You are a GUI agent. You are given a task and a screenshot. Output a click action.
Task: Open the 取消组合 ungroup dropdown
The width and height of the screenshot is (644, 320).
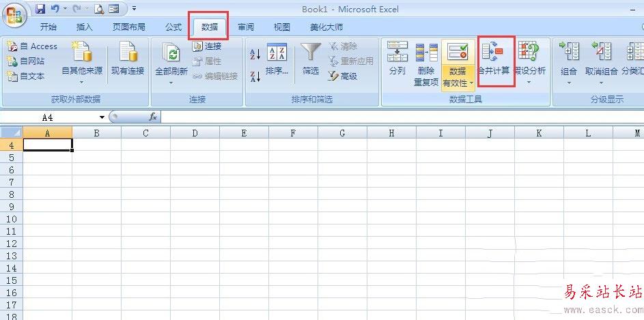pos(601,63)
